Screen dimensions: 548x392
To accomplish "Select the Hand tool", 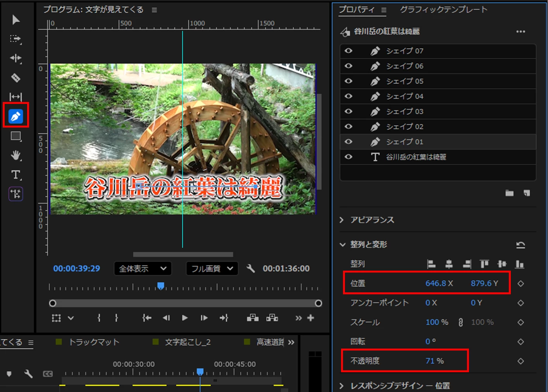I will 16,155.
